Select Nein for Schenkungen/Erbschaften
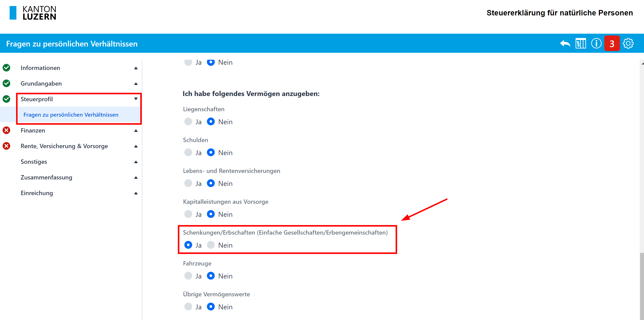 [211, 245]
